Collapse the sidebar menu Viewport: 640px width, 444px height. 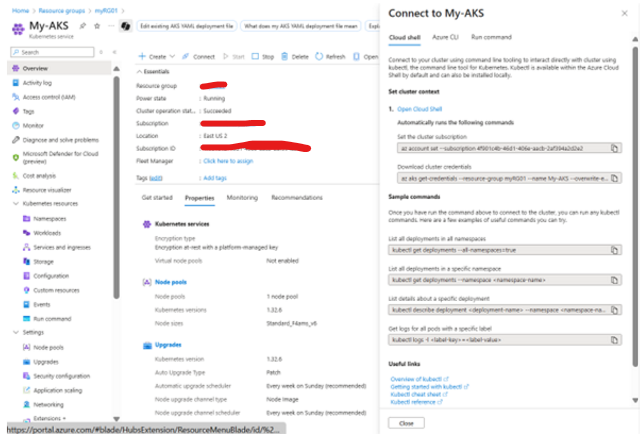115,52
